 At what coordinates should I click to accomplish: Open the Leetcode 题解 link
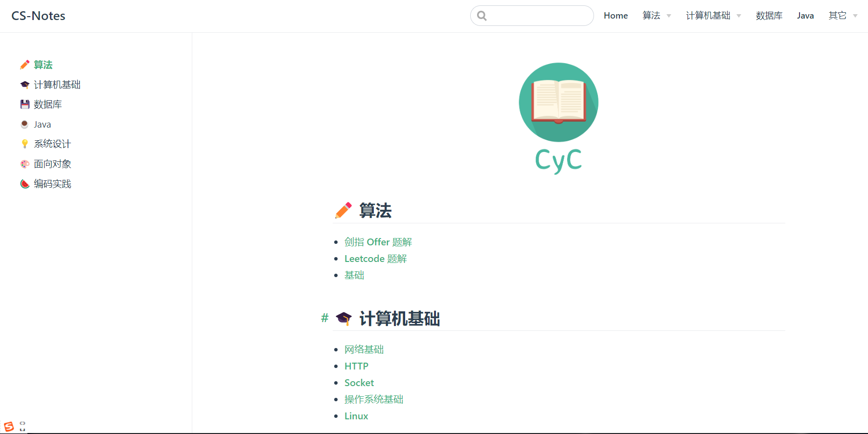pos(375,259)
